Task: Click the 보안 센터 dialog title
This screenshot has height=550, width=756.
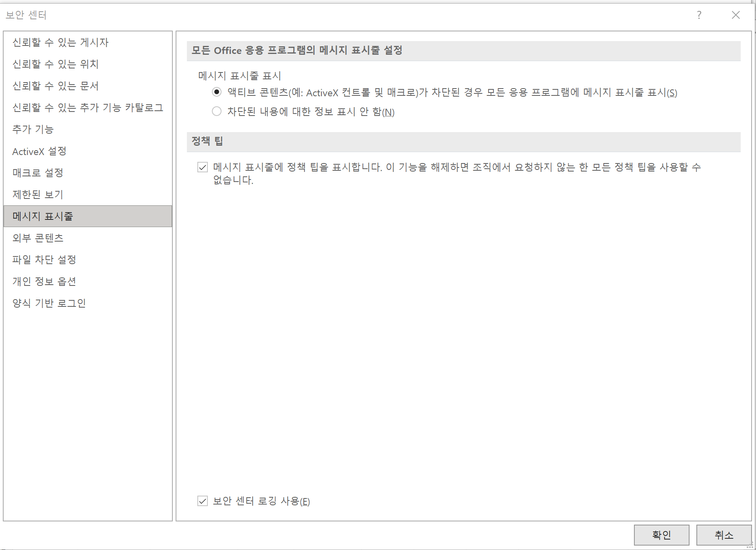Action: [26, 15]
